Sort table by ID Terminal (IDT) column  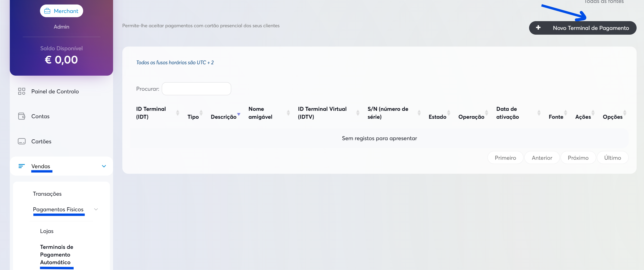point(177,113)
